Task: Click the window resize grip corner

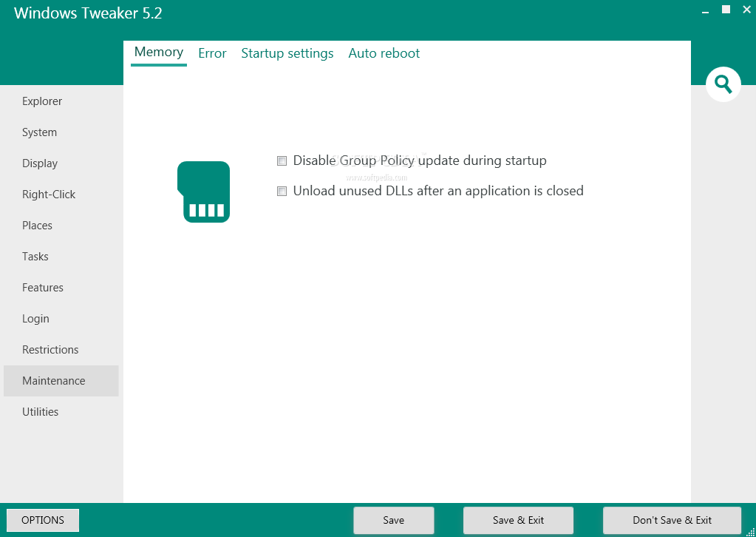Action: point(750,531)
